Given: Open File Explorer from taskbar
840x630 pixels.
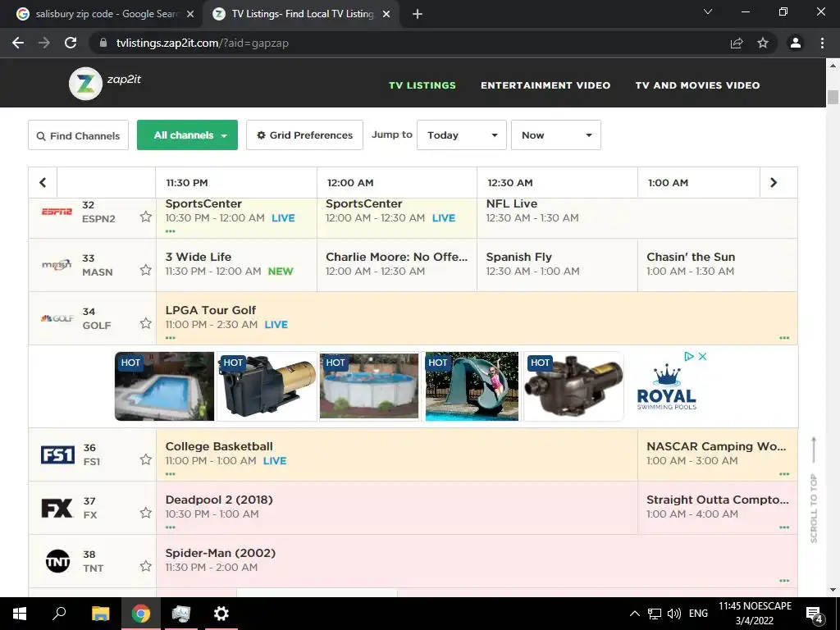Looking at the screenshot, I should pos(100,614).
